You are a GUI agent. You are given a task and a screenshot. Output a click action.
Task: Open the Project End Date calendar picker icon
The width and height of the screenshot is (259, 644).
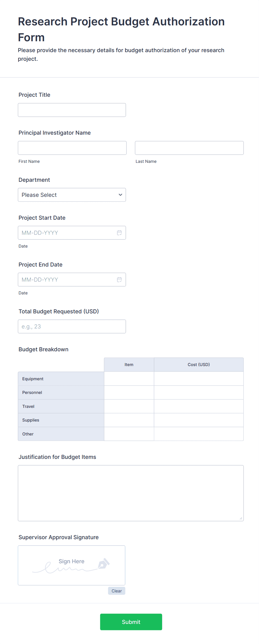tap(119, 280)
